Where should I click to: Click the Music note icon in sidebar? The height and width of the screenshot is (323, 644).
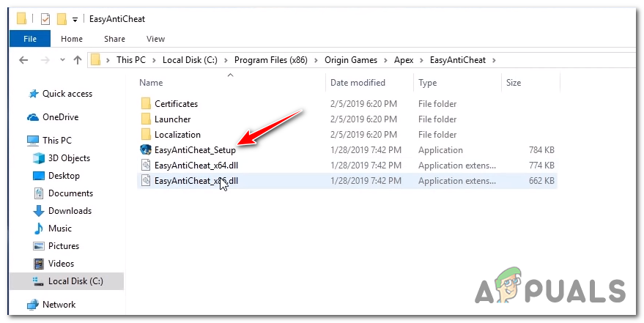click(38, 229)
